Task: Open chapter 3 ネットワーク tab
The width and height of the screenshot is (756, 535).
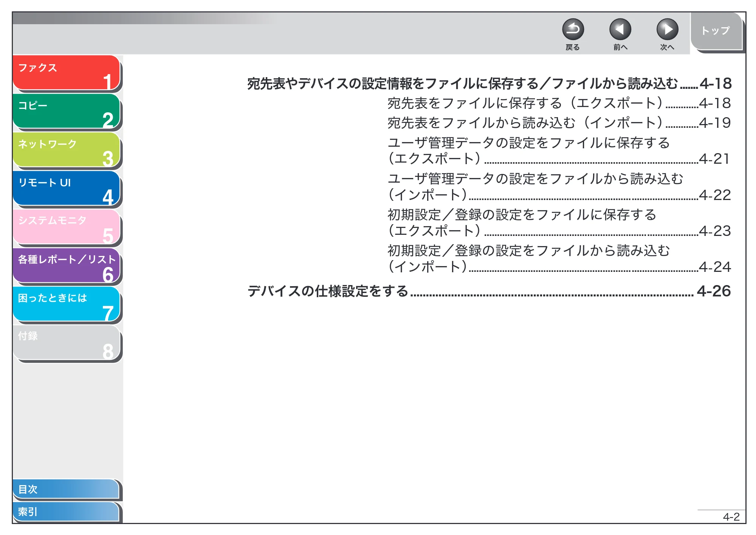Action: pos(67,150)
